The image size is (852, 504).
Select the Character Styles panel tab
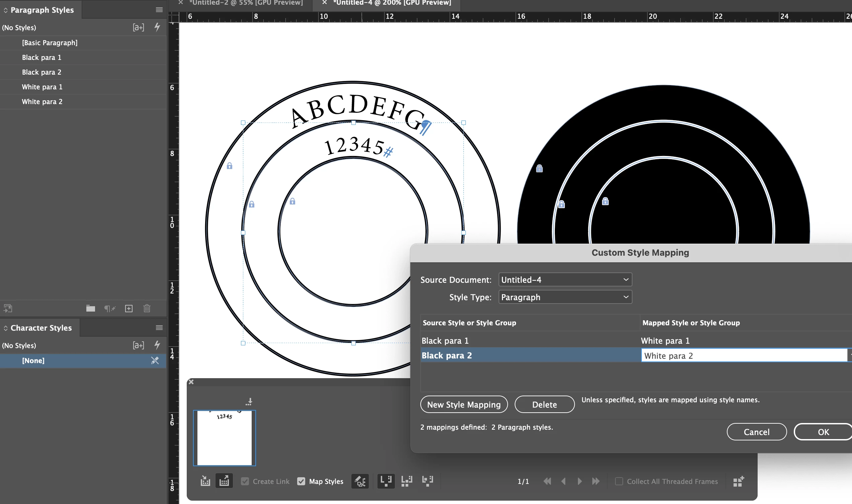41,328
